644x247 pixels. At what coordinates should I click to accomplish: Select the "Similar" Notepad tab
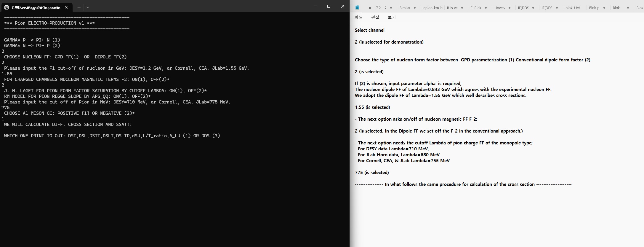[x=405, y=8]
